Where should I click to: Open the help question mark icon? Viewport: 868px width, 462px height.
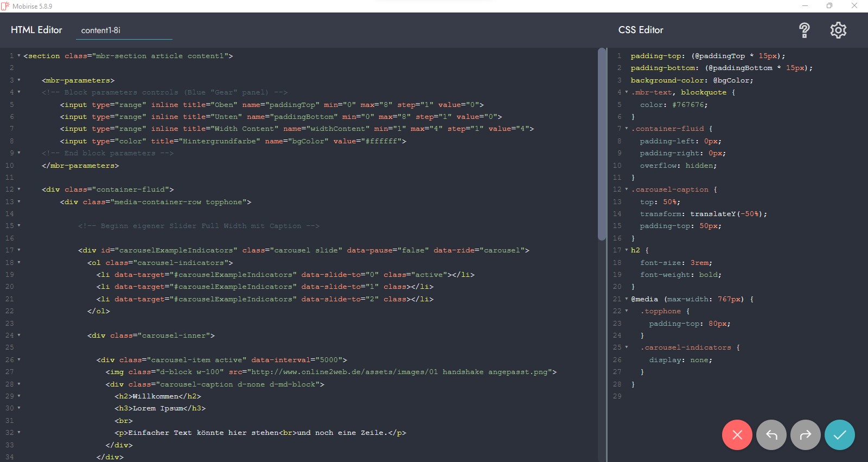(x=805, y=30)
